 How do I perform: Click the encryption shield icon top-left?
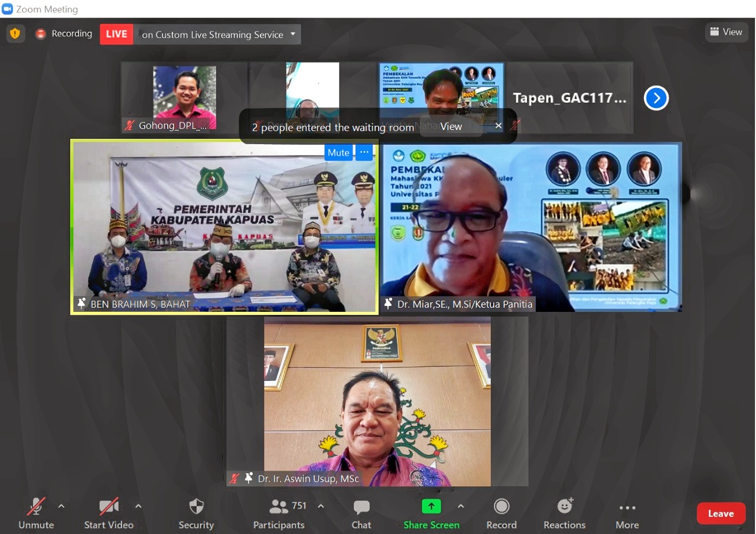(15, 34)
